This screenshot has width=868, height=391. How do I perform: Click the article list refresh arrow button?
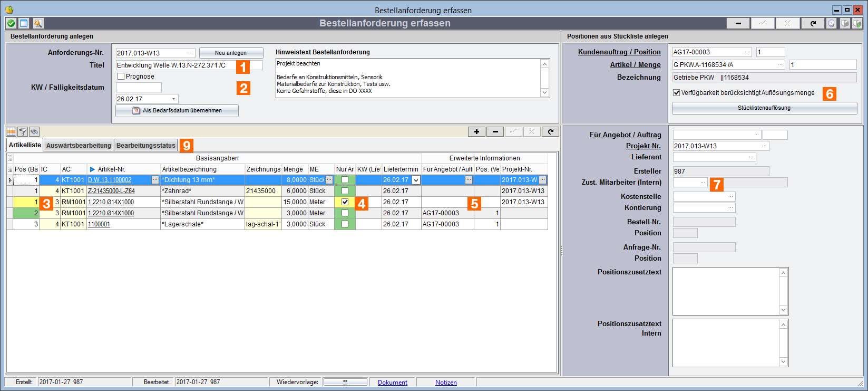coord(550,131)
